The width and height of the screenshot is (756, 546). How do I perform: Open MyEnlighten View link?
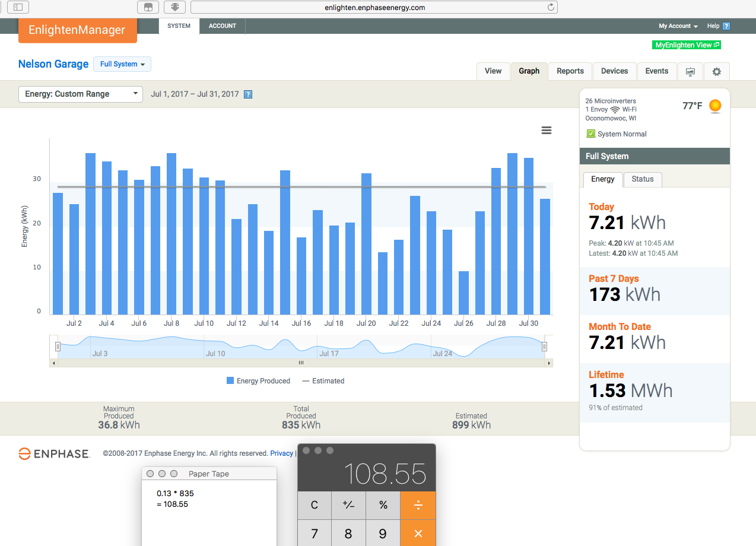(x=686, y=45)
